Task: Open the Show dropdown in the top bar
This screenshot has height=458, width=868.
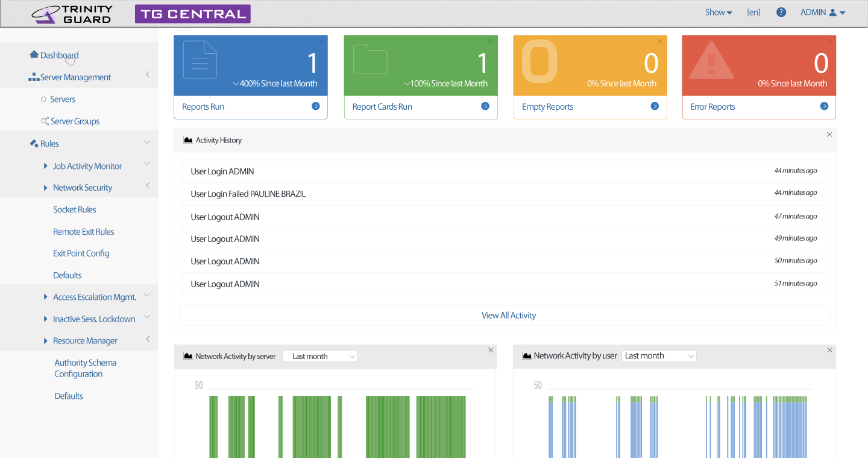Action: tap(718, 11)
